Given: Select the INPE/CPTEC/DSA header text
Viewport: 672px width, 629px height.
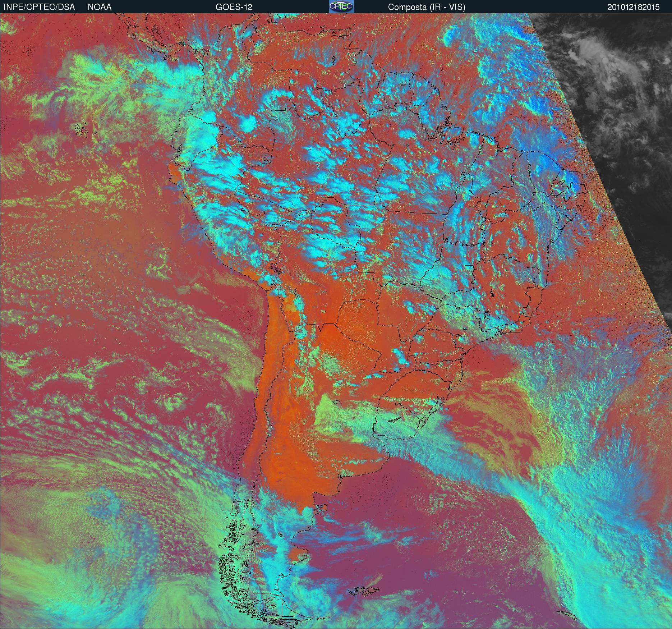Looking at the screenshot, I should point(39,7).
